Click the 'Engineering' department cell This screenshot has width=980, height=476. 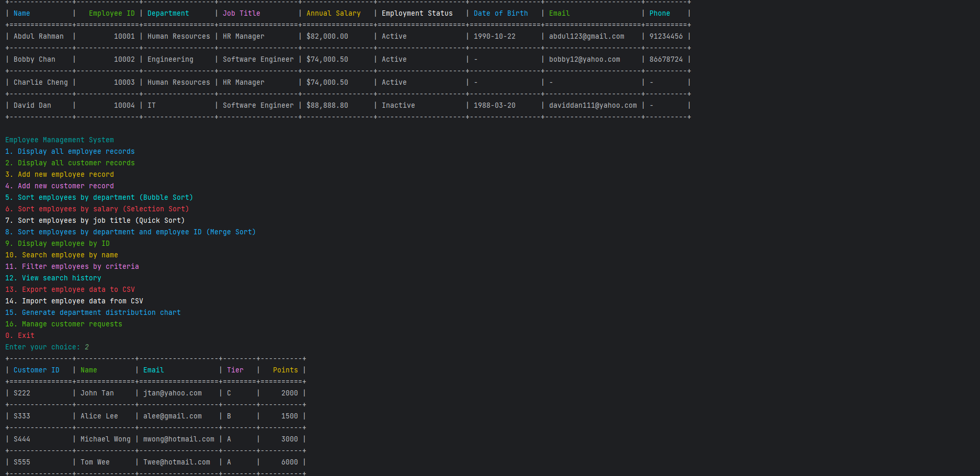[x=170, y=59]
